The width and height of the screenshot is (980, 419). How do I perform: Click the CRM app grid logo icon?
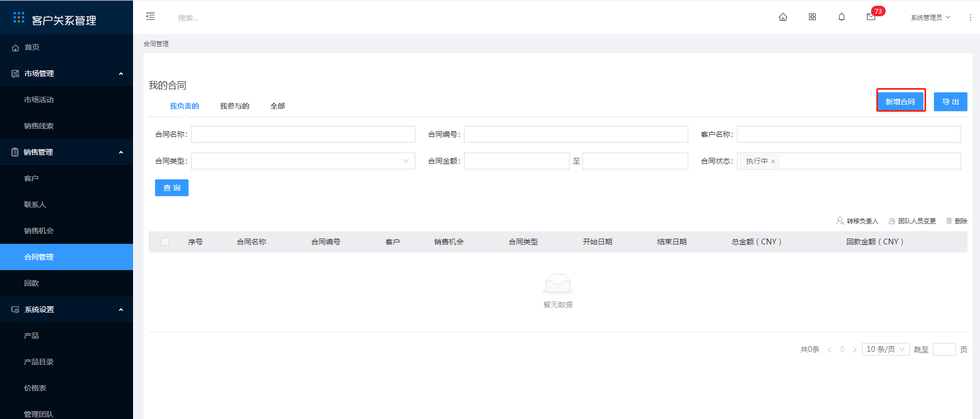(19, 18)
